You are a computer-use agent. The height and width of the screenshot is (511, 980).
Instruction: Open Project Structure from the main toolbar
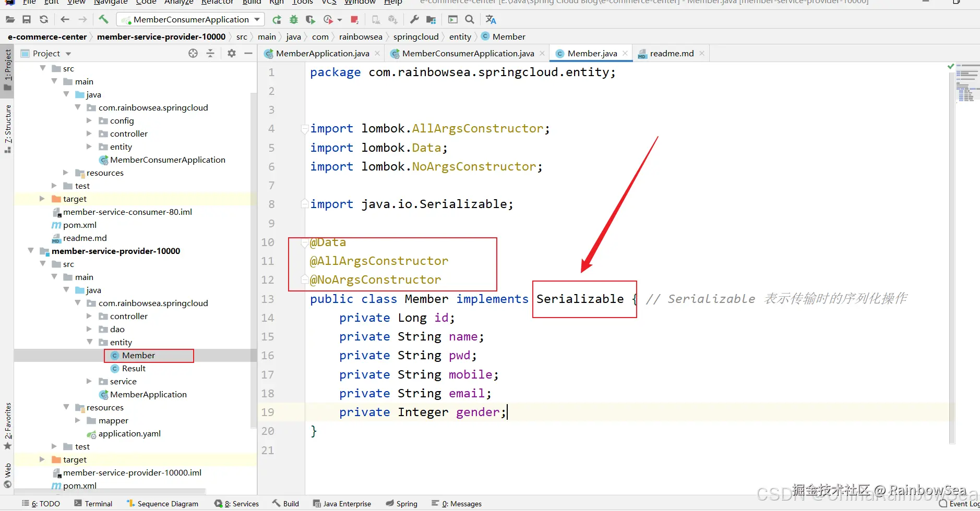(431, 20)
